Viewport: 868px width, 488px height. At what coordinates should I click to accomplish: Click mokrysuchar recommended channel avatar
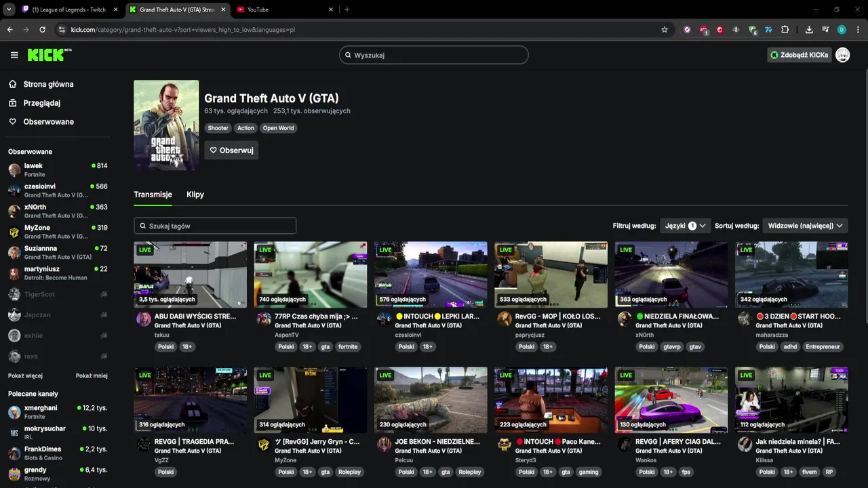click(x=14, y=432)
